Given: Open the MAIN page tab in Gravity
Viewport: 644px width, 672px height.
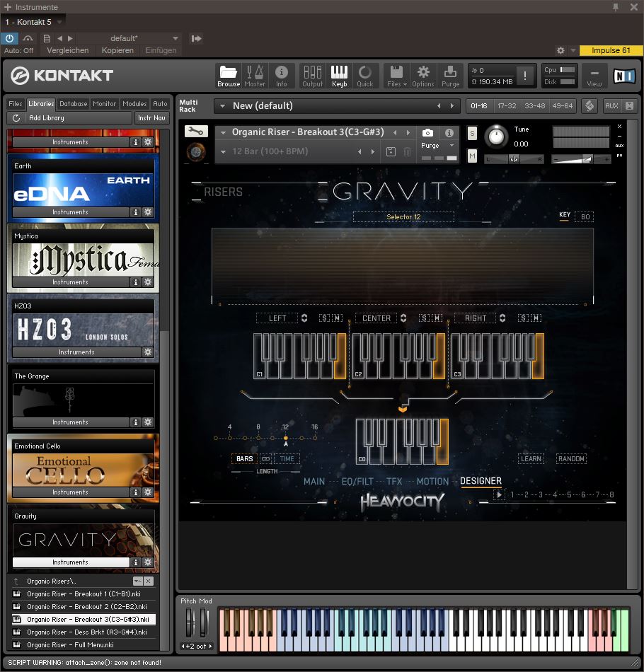Looking at the screenshot, I should click(314, 481).
